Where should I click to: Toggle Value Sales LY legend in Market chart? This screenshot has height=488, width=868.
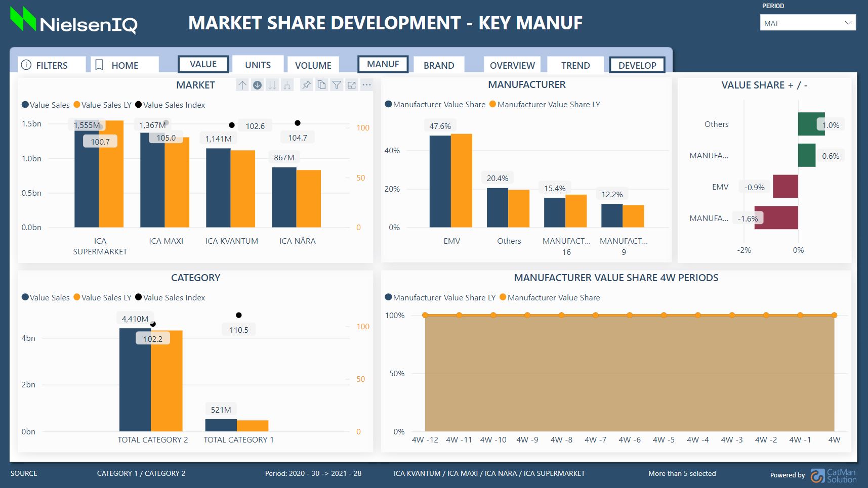[102, 105]
